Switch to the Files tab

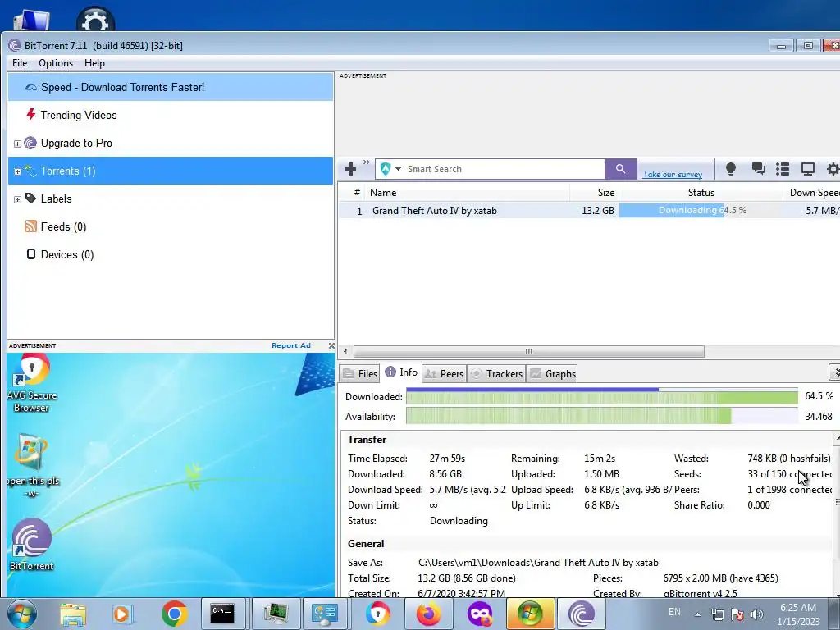(x=361, y=373)
